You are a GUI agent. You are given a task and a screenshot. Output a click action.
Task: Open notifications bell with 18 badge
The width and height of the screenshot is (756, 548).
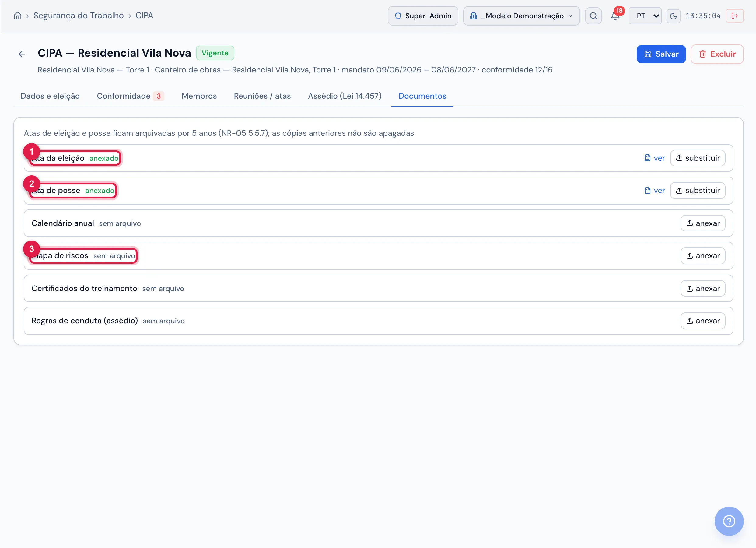(x=616, y=15)
